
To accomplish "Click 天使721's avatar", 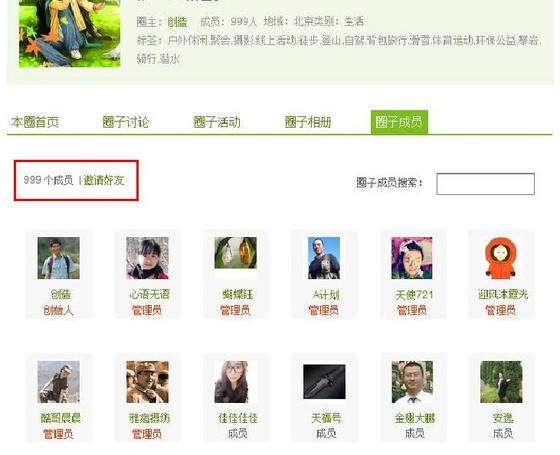I will pyautogui.click(x=412, y=258).
